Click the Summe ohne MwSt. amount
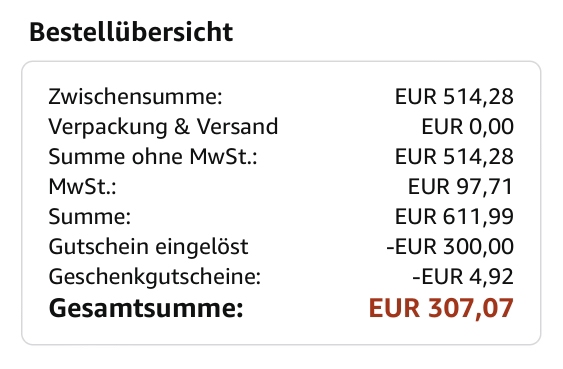This screenshot has width=563, height=369. tap(454, 157)
